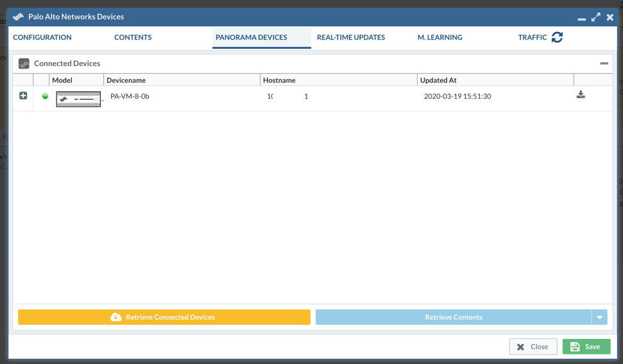The image size is (623, 364).
Task: Click the device model thumbnail image
Action: pyautogui.click(x=78, y=99)
